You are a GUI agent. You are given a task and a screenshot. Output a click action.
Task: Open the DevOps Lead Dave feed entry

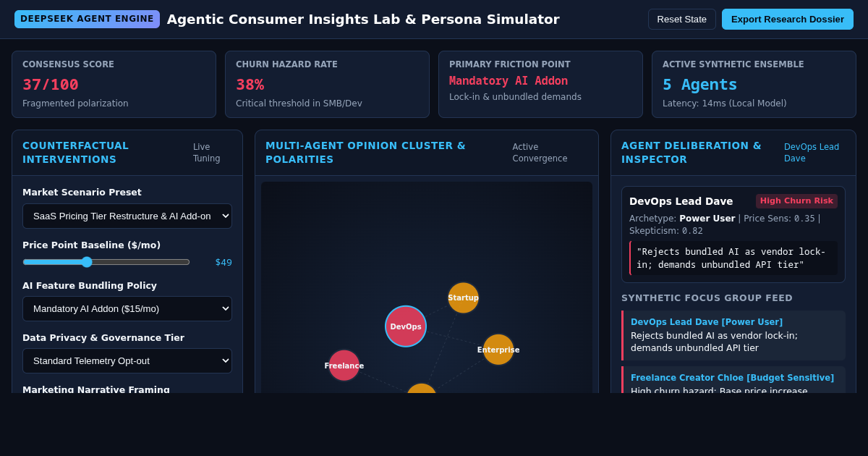(733, 335)
